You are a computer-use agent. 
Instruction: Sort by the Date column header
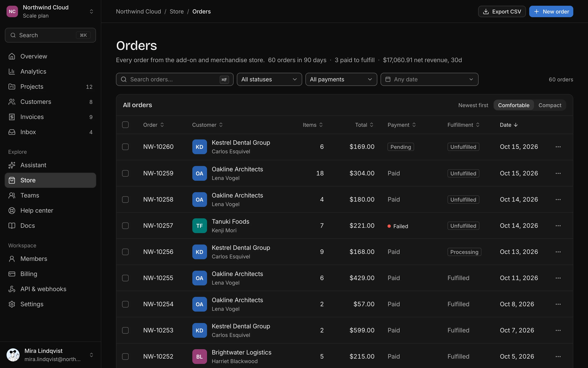509,125
